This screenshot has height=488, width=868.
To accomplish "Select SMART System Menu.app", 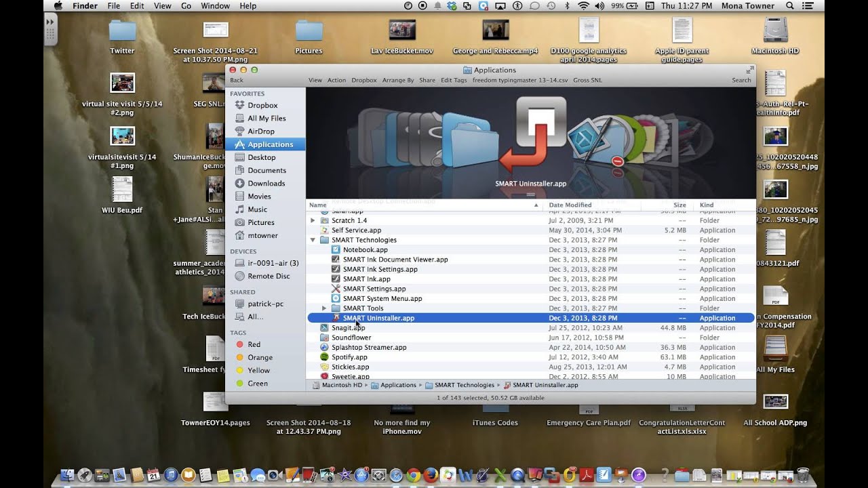I will pos(382,298).
